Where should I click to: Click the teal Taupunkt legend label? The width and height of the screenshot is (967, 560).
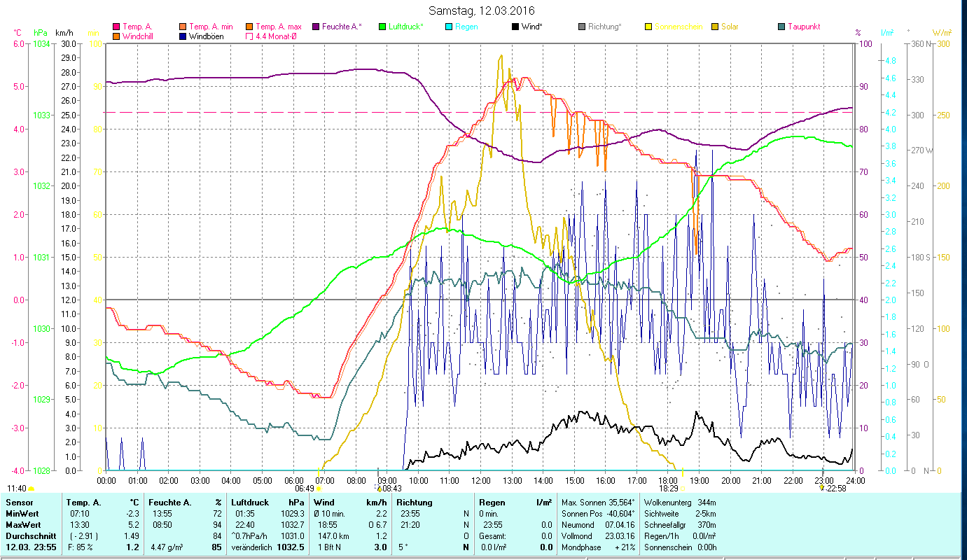[803, 27]
